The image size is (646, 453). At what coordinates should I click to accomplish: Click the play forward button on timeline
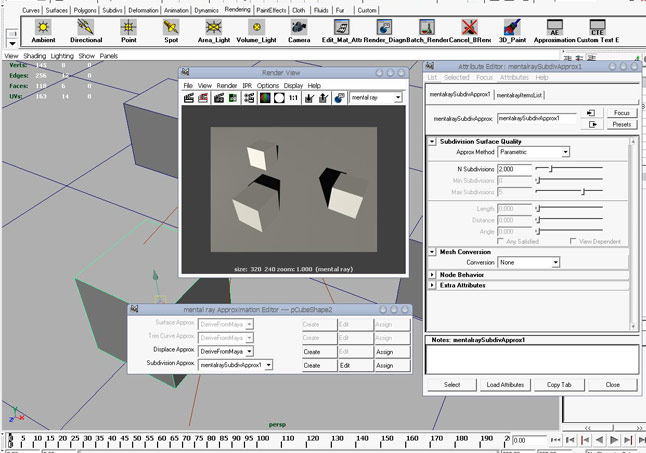click(613, 440)
